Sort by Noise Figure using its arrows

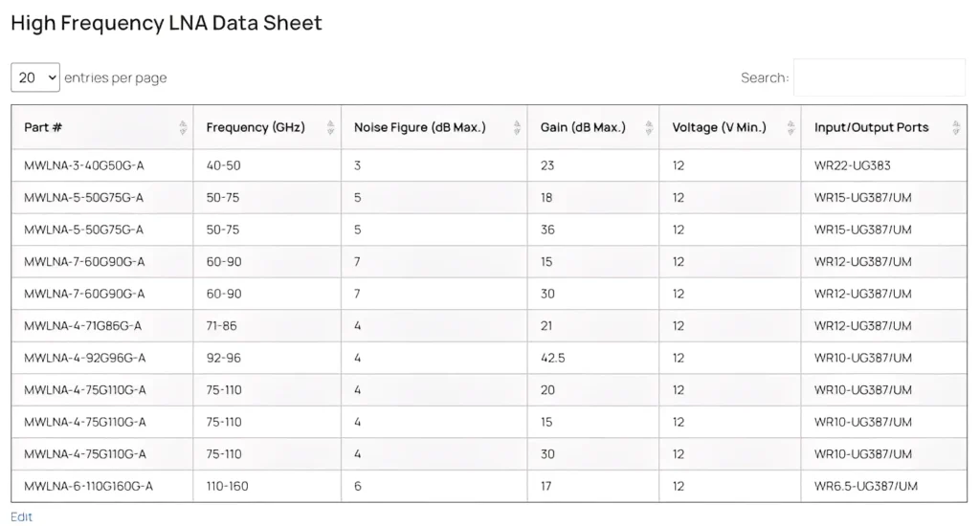tap(517, 127)
